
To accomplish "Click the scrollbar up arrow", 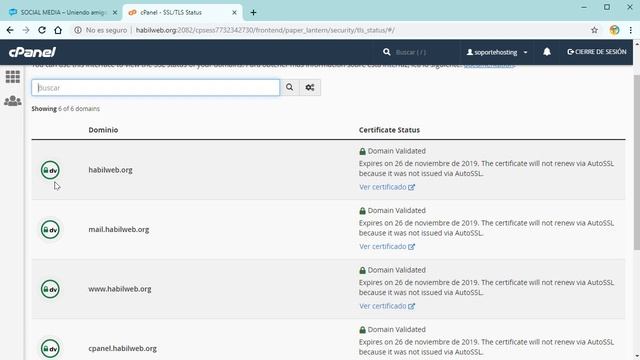I will click(637, 43).
